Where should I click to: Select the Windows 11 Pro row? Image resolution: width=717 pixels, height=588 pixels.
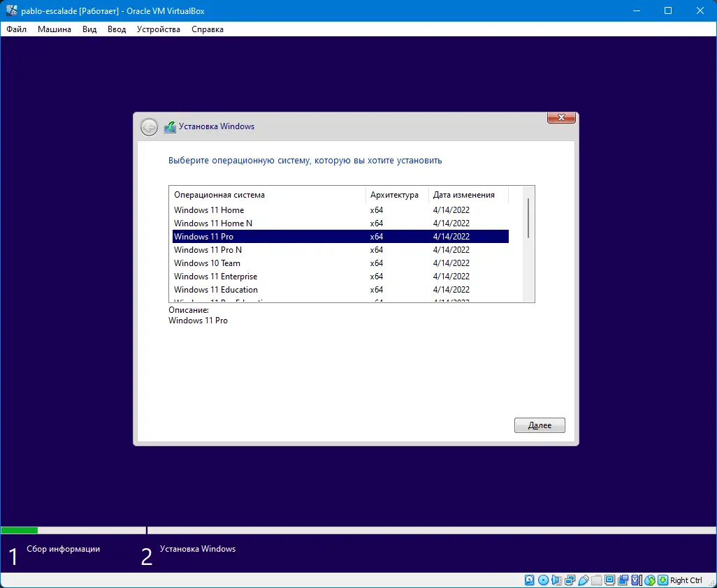pyautogui.click(x=340, y=237)
